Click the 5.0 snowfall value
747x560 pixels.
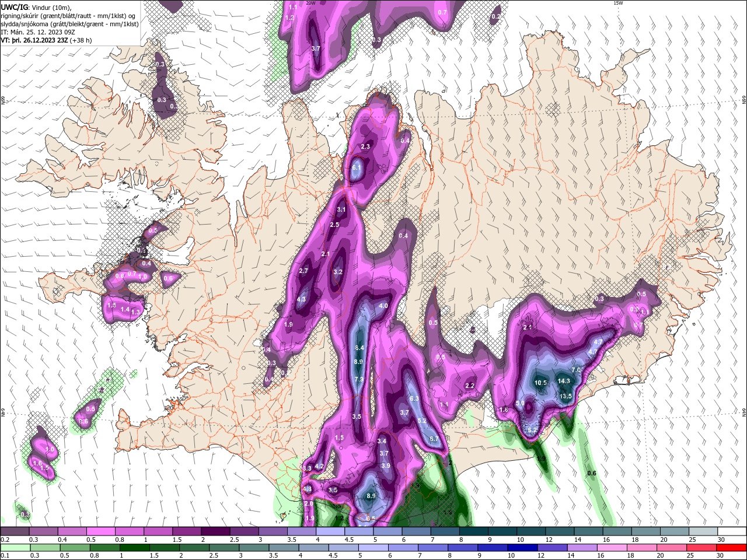(x=520, y=403)
